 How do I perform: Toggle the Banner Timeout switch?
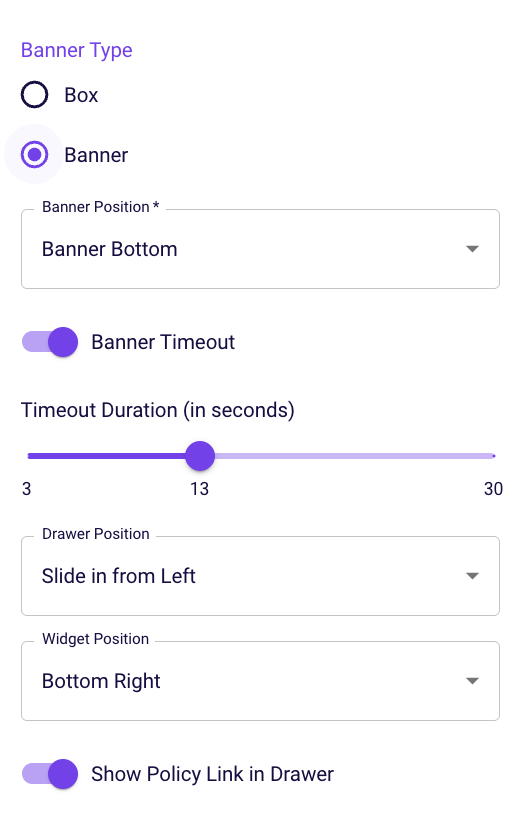(x=50, y=342)
